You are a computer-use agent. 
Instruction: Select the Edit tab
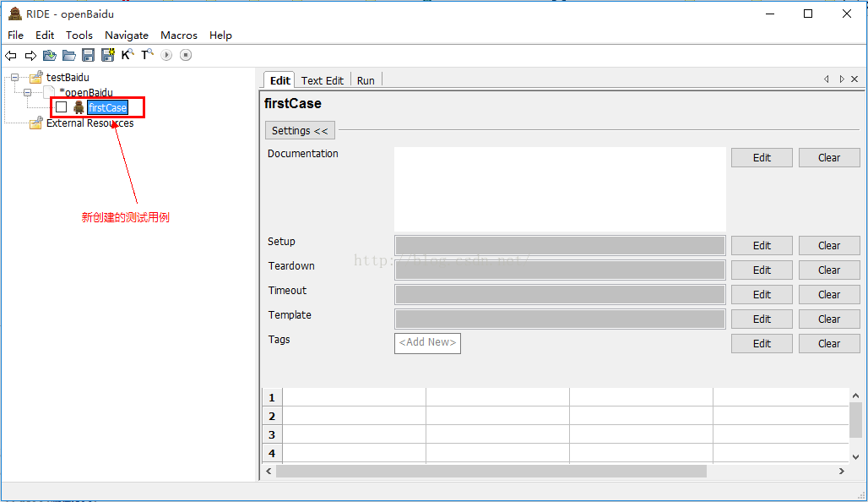point(279,80)
